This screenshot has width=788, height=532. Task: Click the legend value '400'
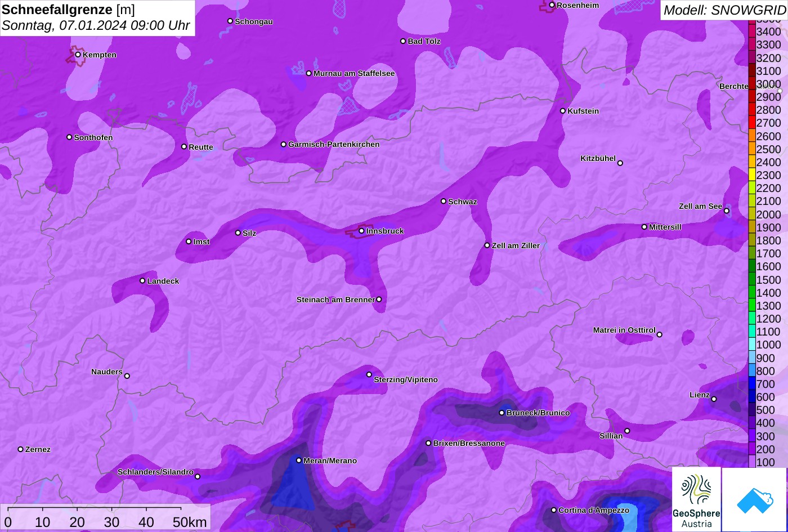(765, 423)
